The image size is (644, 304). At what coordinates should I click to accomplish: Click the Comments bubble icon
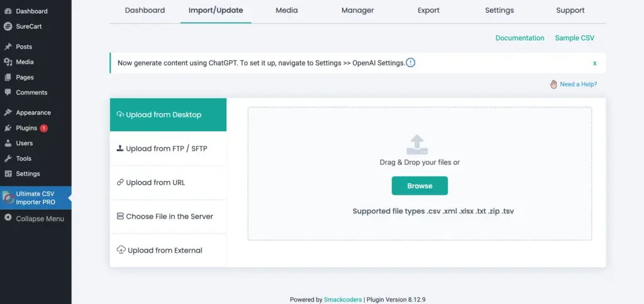click(x=8, y=92)
